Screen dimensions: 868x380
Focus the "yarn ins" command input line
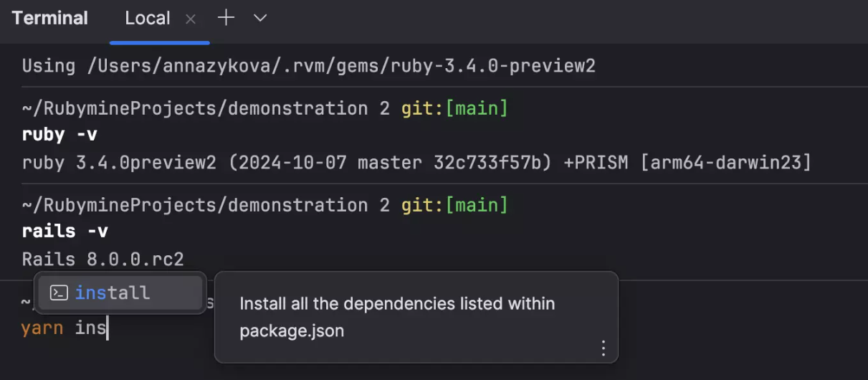click(x=65, y=328)
